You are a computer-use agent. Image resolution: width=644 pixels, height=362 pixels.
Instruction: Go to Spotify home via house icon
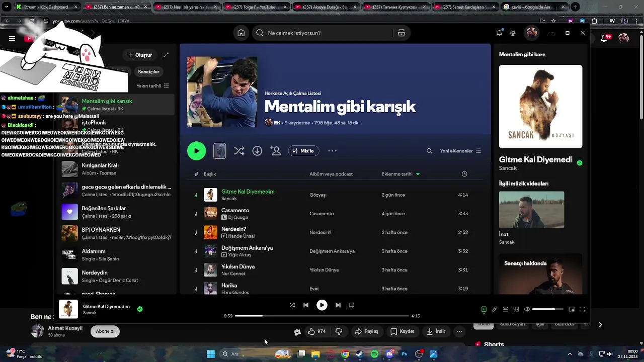pyautogui.click(x=241, y=33)
